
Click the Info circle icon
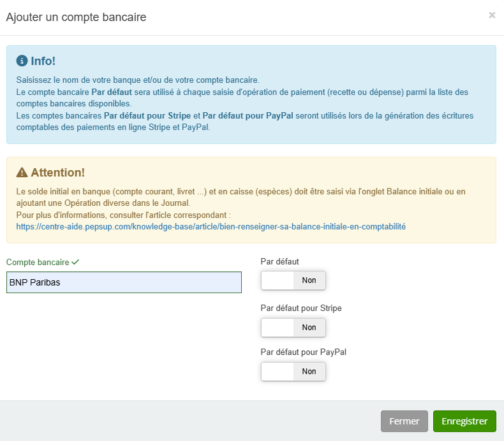(x=22, y=61)
